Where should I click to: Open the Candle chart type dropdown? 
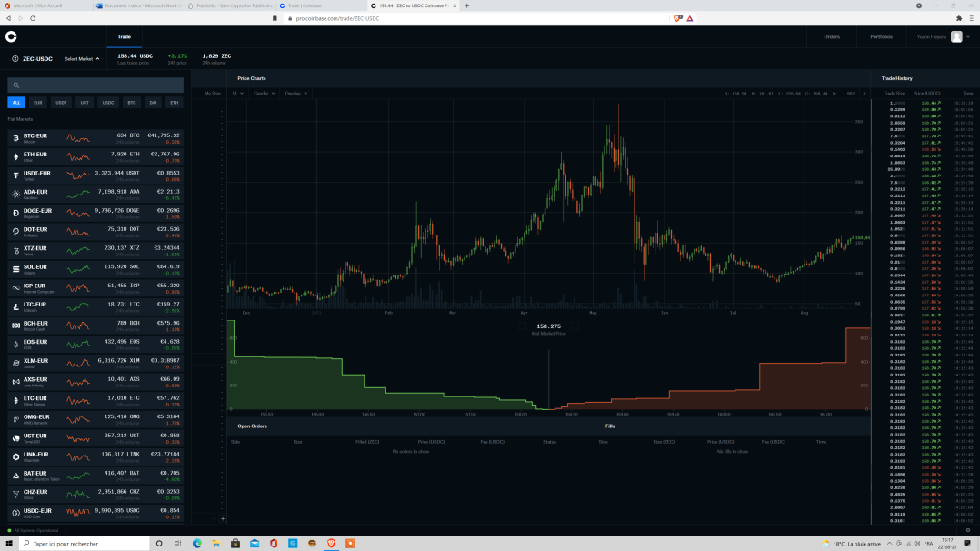264,93
